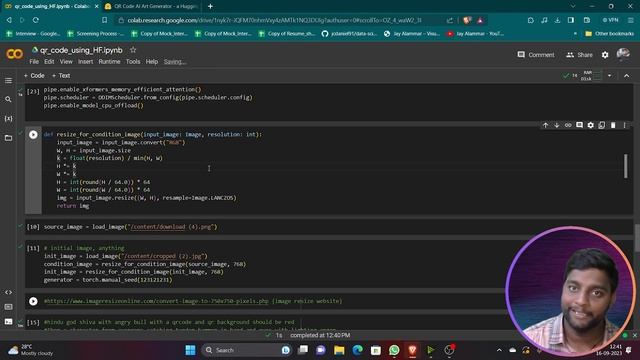
Task: Add a new Text cell
Action: coord(61,76)
